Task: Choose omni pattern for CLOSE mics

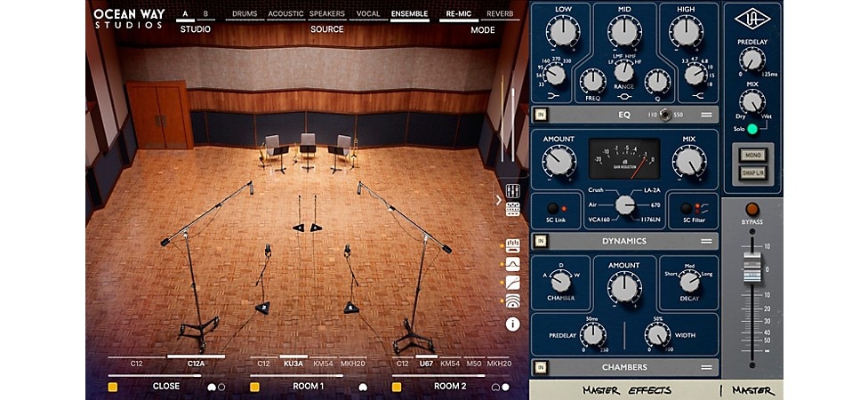Action: 221,387
